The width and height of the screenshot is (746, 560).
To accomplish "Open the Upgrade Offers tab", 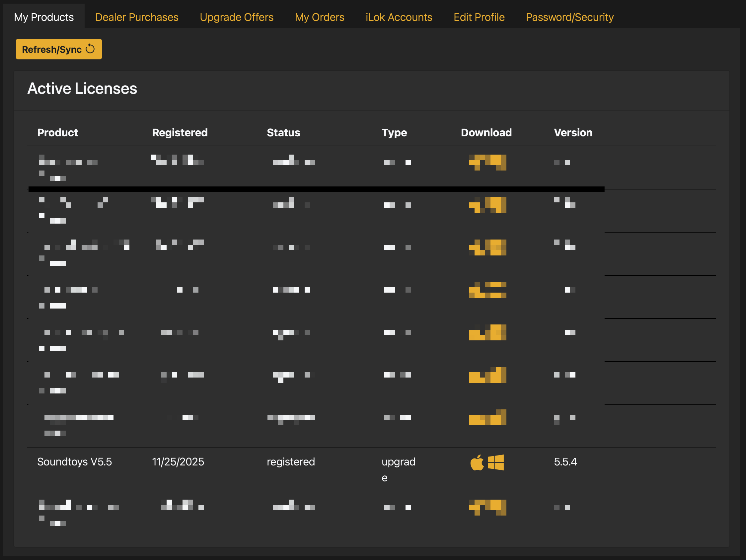I will point(236,17).
